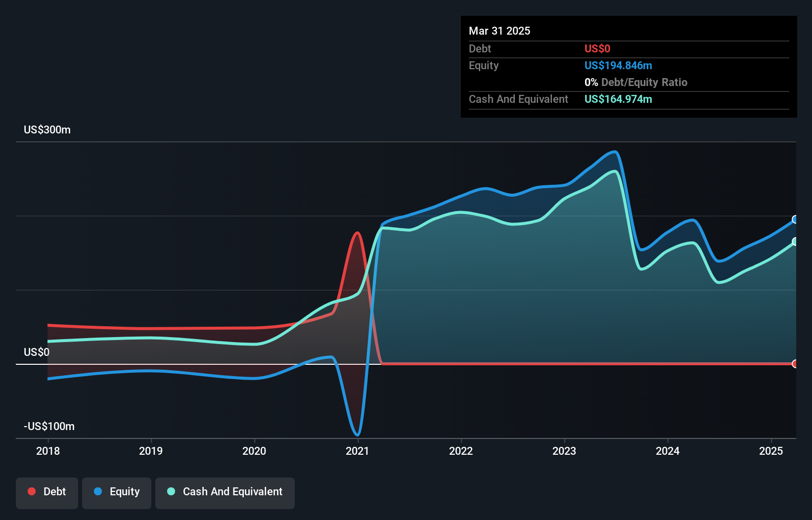Click the US$164.974m cash value in tooltip

click(618, 99)
